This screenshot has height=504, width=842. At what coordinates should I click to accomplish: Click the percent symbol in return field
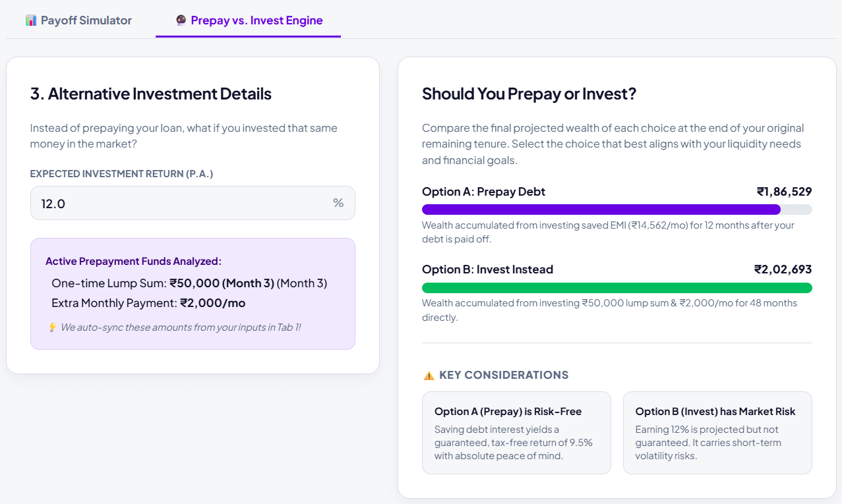tap(338, 203)
